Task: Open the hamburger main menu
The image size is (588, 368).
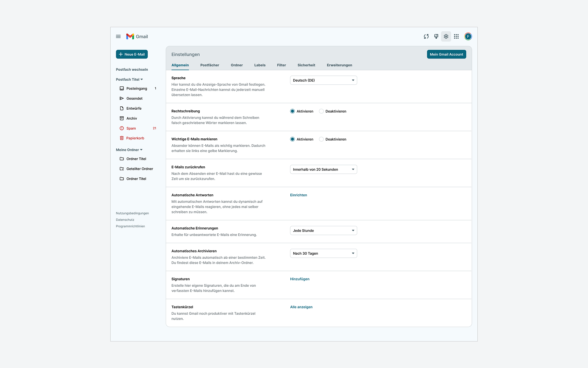Action: tap(118, 36)
